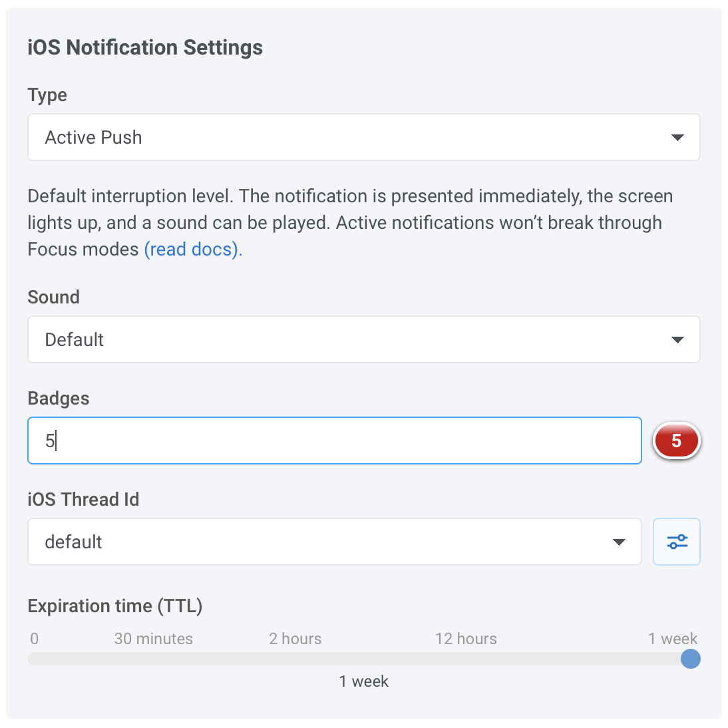Focus the Badges input field
The width and height of the screenshot is (728, 728).
[x=334, y=441]
